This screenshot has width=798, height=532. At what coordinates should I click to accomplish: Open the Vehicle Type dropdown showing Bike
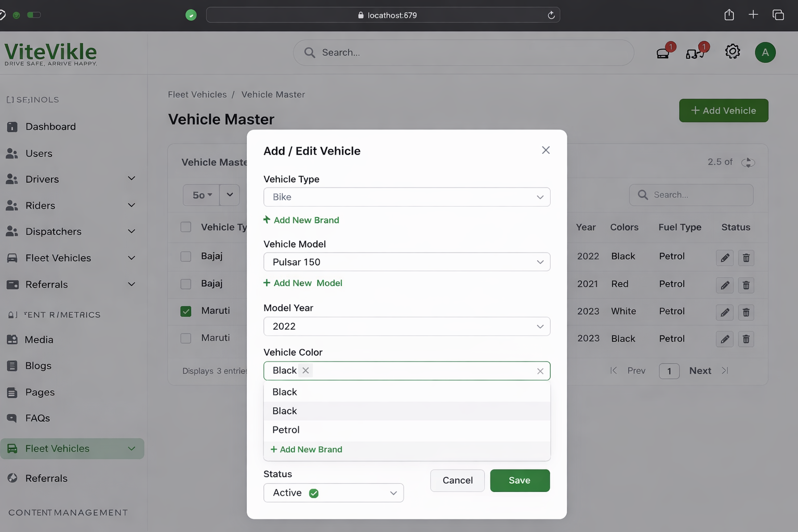point(407,197)
